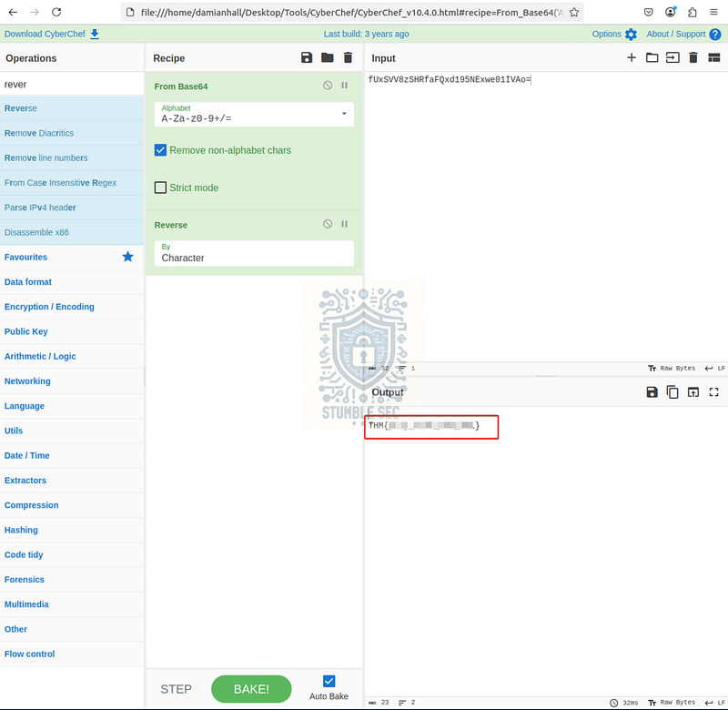Expand the Arithmetic / Logic category

click(x=72, y=356)
